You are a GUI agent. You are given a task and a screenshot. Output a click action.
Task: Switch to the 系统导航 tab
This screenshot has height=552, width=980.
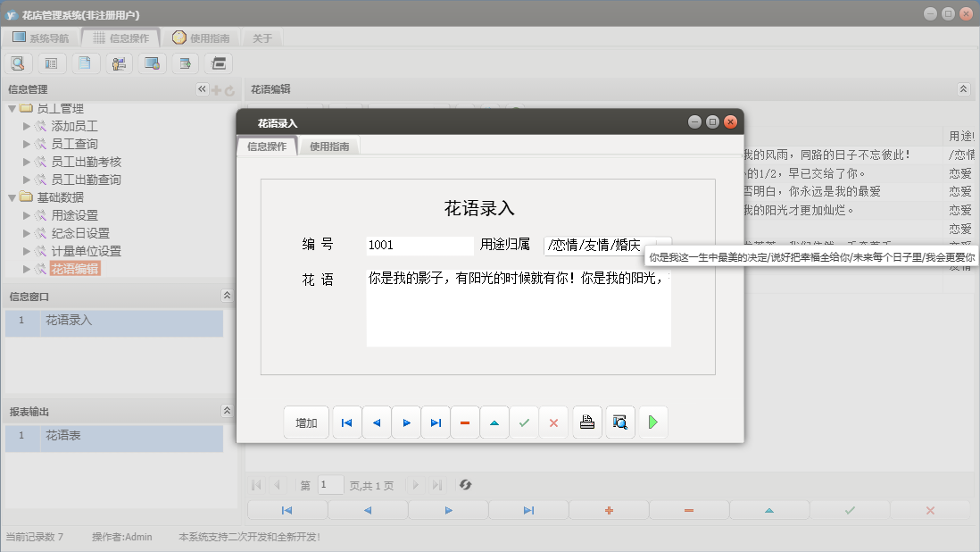[x=43, y=38]
